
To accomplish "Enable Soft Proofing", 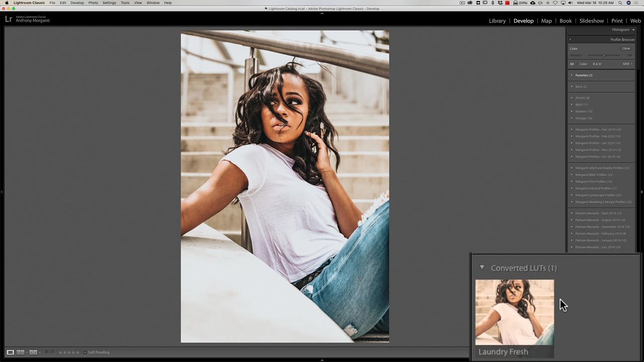I will tap(85, 352).
